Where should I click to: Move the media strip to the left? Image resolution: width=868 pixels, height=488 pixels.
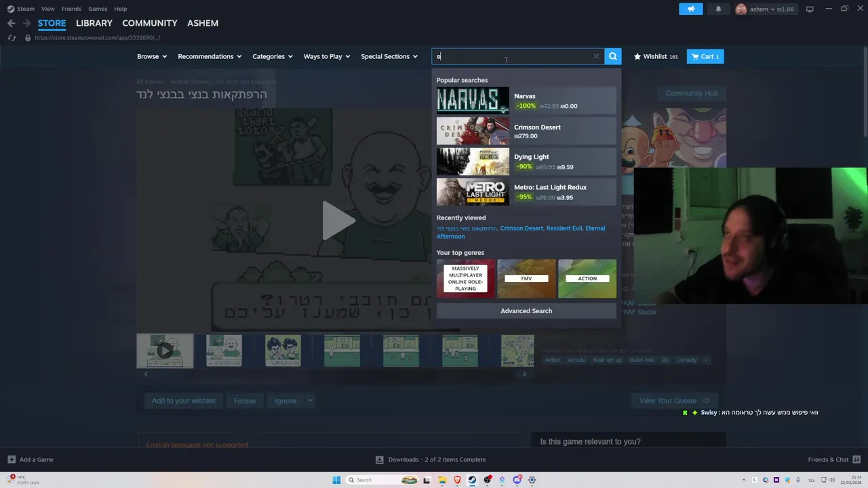click(x=146, y=374)
